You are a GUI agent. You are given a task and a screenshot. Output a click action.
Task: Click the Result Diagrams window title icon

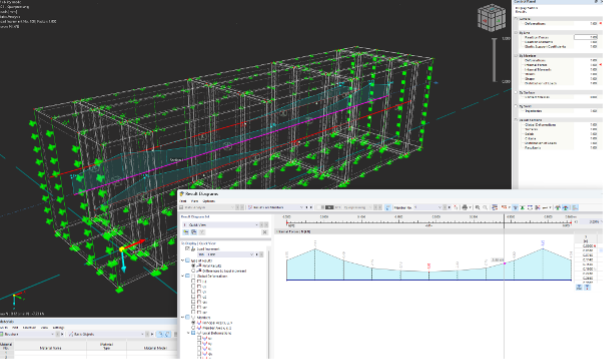click(182, 194)
